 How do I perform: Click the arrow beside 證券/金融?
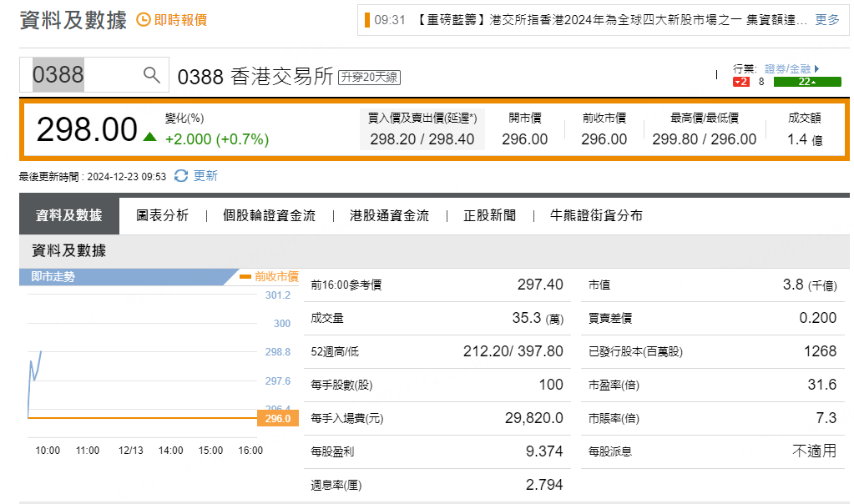click(817, 68)
